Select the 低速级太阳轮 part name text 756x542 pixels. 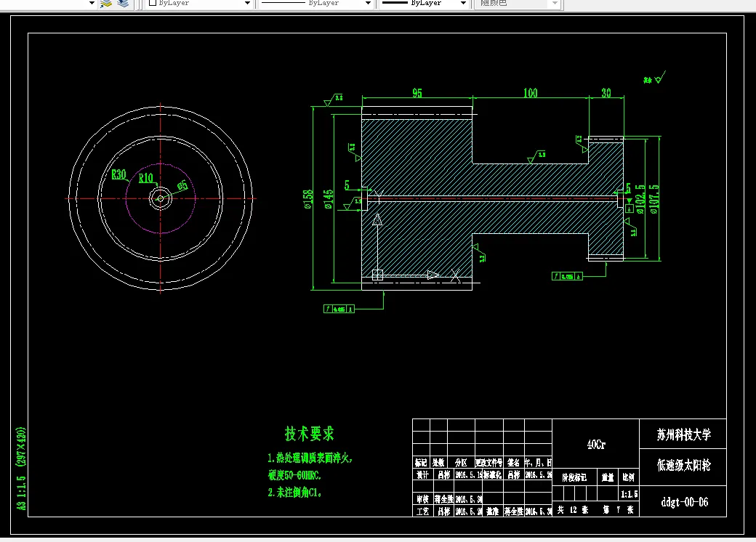pyautogui.click(x=684, y=465)
